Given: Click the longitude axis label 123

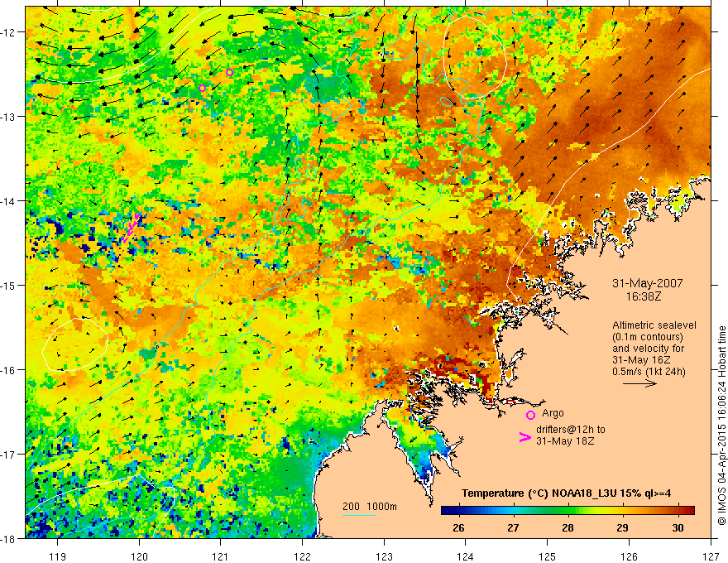Looking at the screenshot, I should (384, 556).
